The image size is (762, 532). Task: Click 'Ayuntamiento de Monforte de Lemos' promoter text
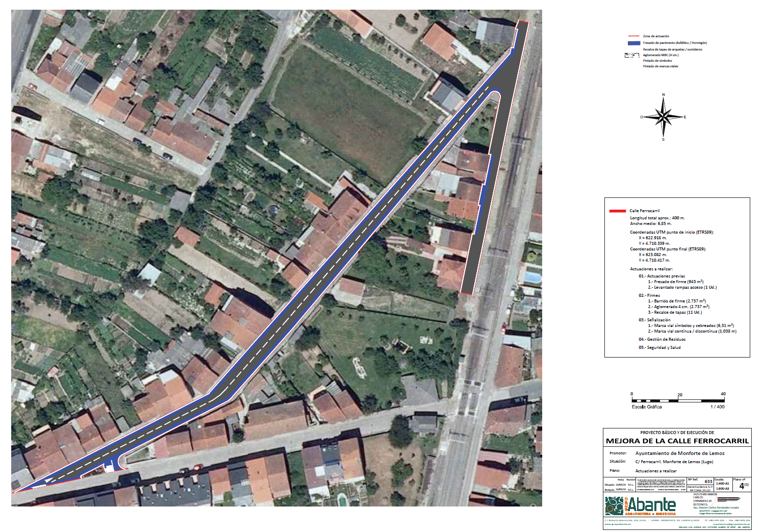click(x=679, y=453)
